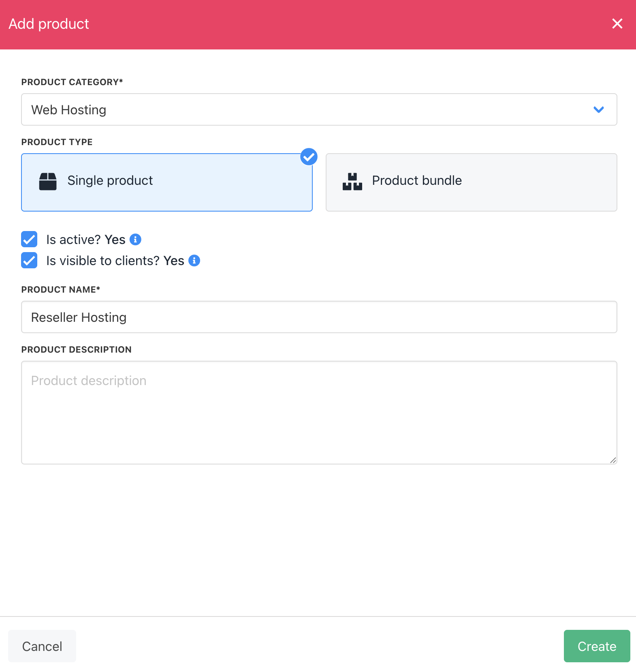Grab the description textarea resize handle
Viewport: 636px width, 672px height.
(613, 460)
